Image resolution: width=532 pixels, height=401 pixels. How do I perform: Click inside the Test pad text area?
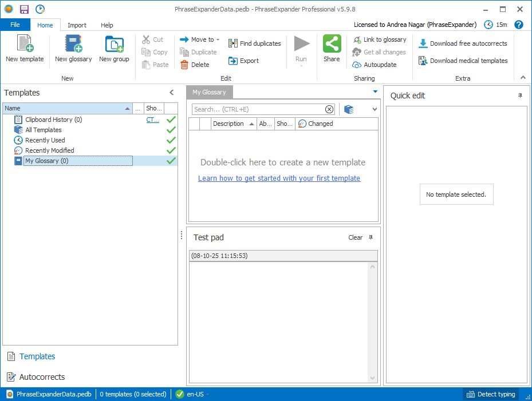279,322
